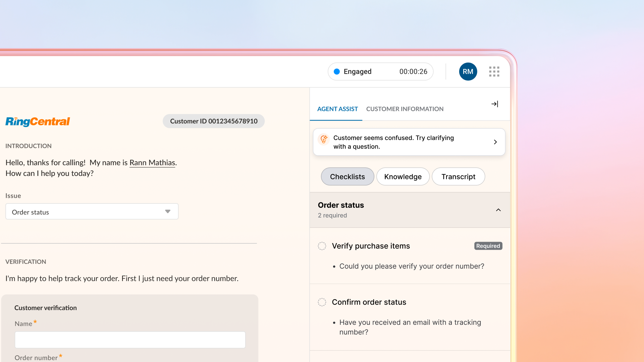The image size is (644, 362).
Task: Click the VERIFICATION section heading
Action: [26, 262]
